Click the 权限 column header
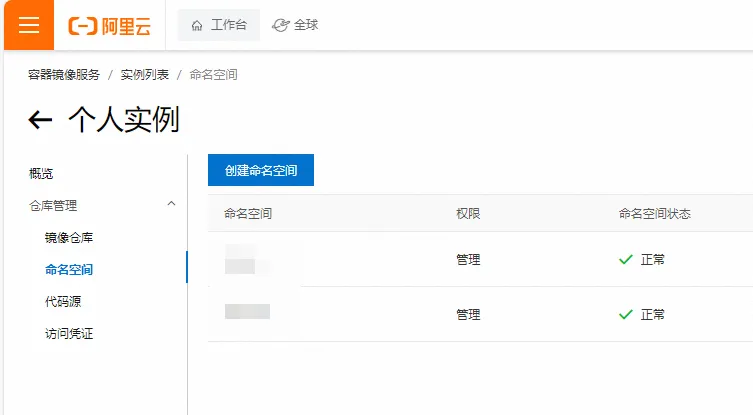Viewport: 753px width, 415px height. pos(468,213)
